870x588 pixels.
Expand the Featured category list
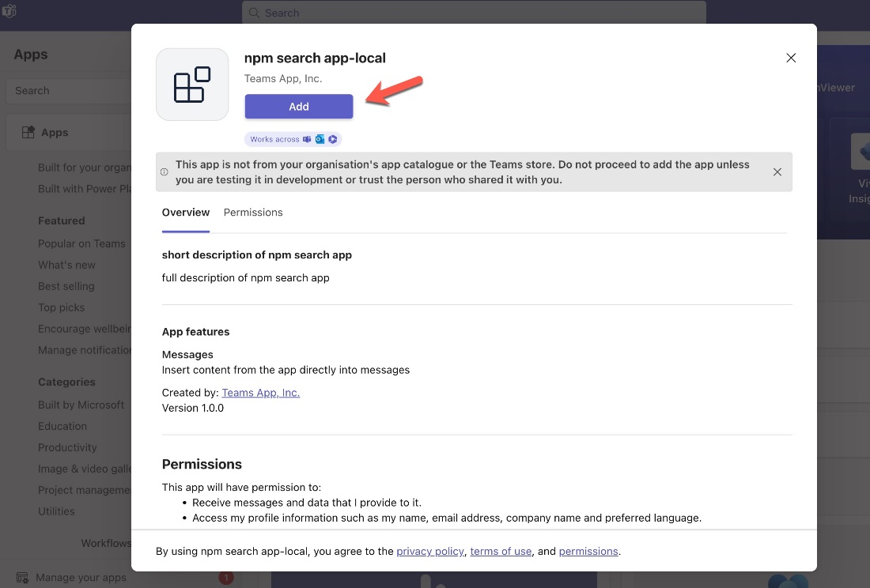click(x=62, y=221)
